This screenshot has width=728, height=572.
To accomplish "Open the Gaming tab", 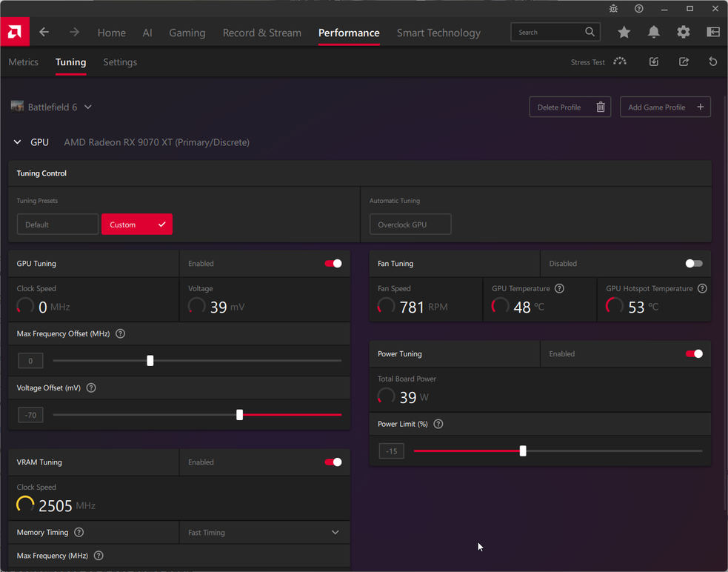I will (187, 33).
